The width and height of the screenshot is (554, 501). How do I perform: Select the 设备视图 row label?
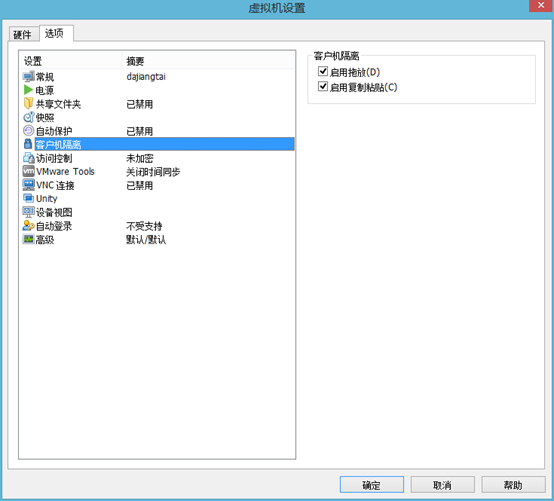click(x=54, y=212)
